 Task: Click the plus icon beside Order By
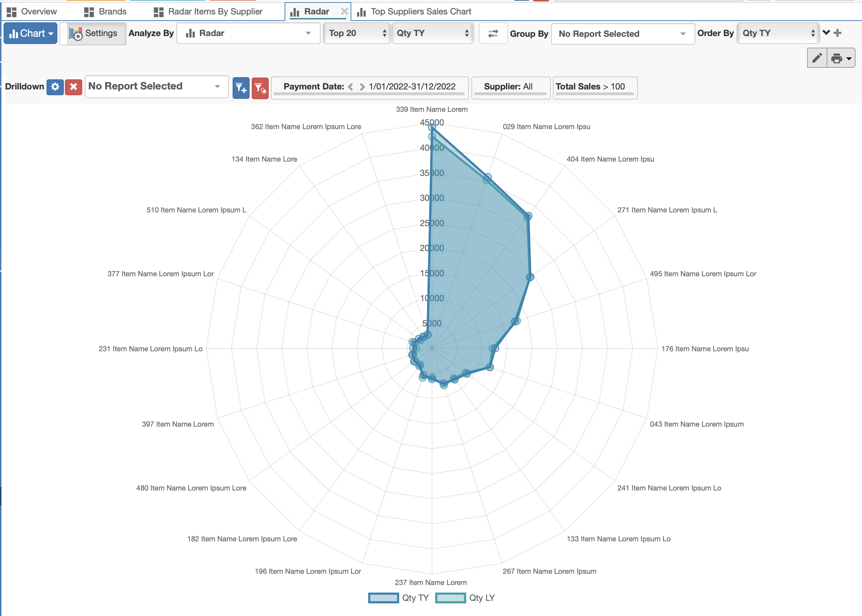point(837,33)
